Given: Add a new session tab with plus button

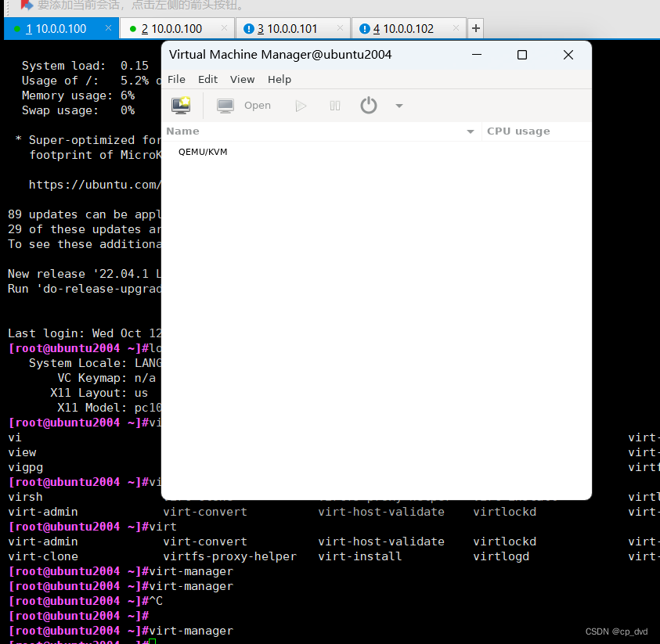Looking at the screenshot, I should 476,29.
